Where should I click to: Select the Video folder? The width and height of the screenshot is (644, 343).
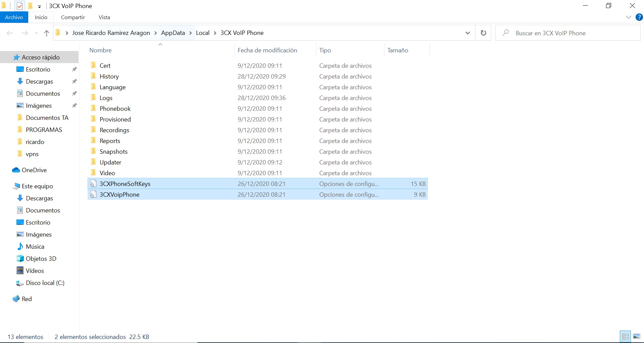coord(258,173)
